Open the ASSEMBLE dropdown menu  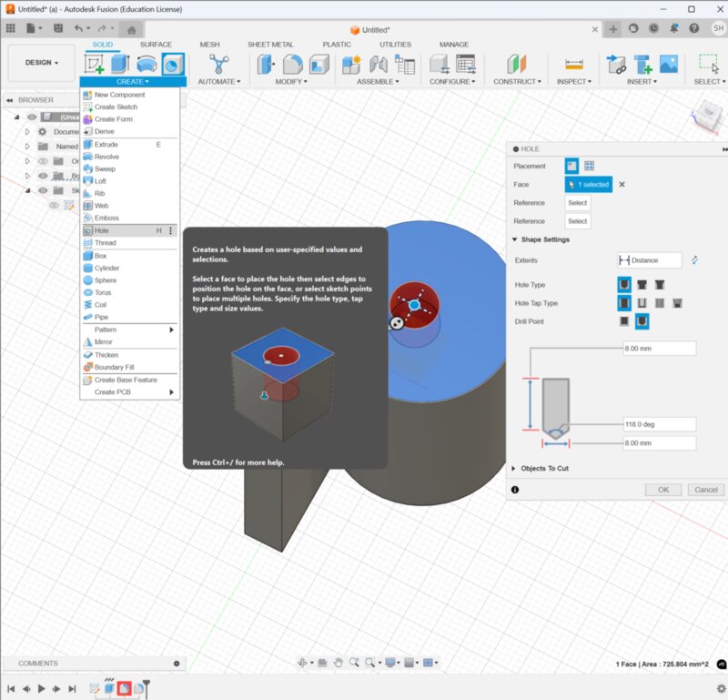(378, 81)
